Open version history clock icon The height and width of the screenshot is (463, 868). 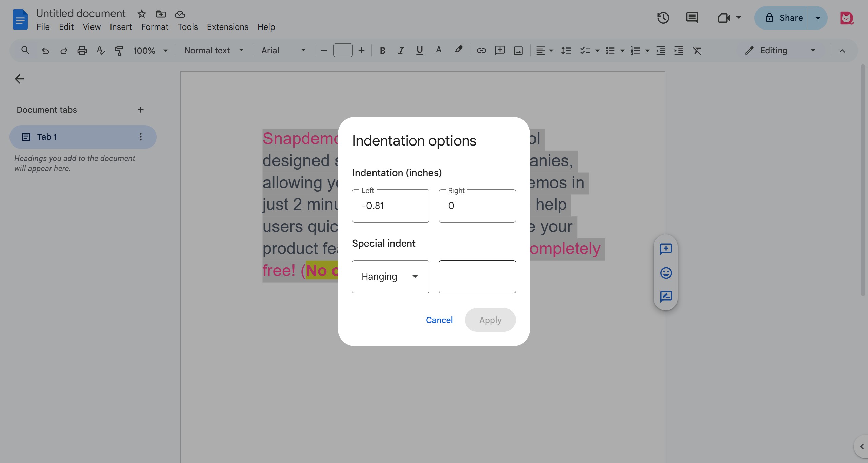coord(663,18)
